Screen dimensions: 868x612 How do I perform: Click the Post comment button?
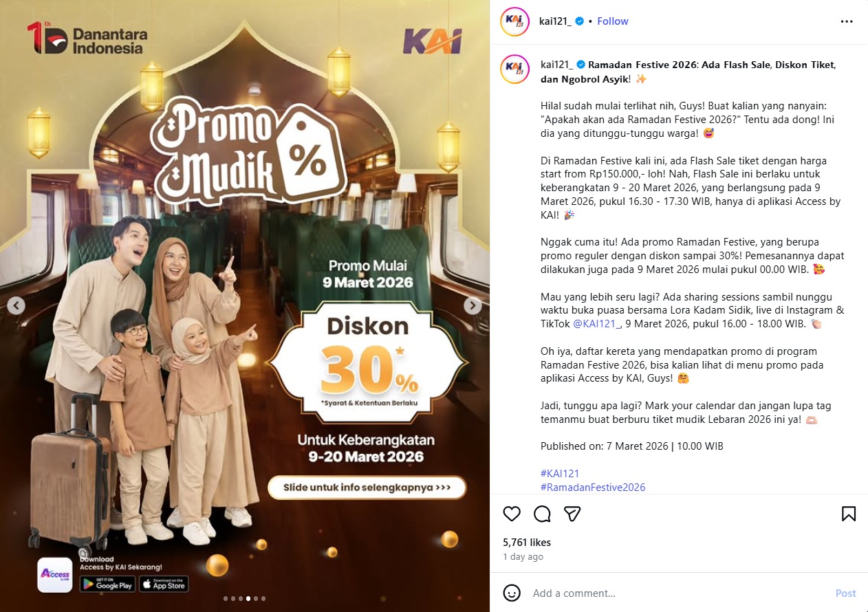(845, 593)
